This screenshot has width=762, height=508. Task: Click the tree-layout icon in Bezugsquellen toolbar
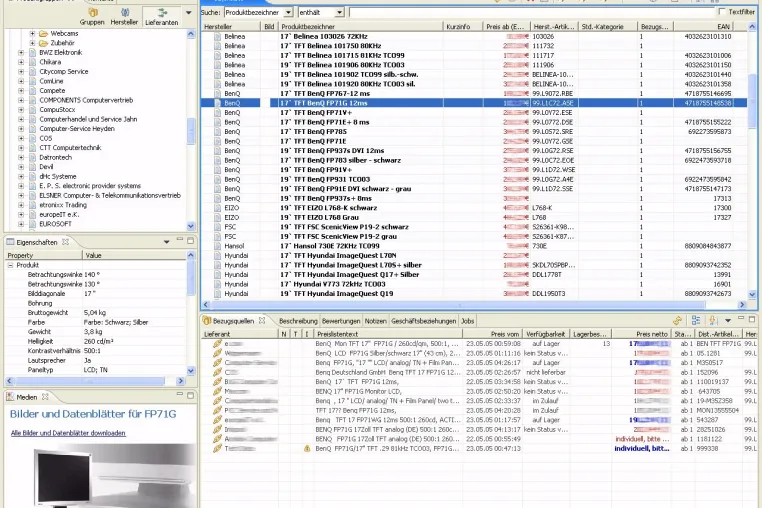tap(696, 320)
